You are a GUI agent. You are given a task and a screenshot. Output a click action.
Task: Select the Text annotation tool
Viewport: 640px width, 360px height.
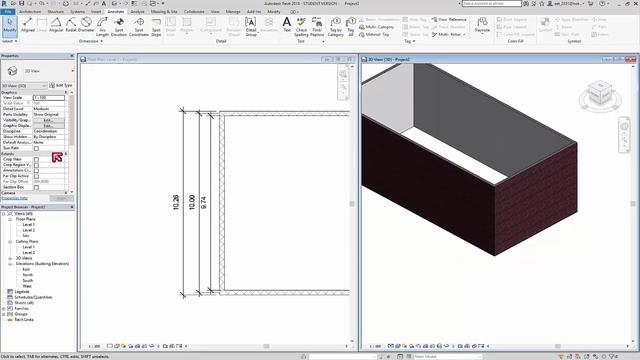(287, 25)
